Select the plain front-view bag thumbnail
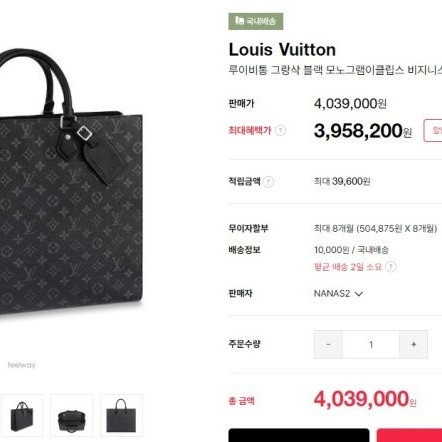This screenshot has width=442, height=442. click(121, 415)
